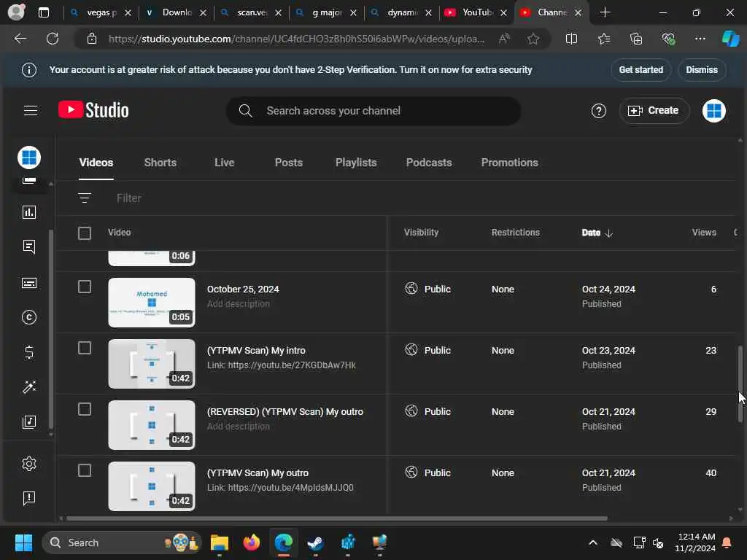Click the YouTube Studio logo

pyautogui.click(x=93, y=110)
